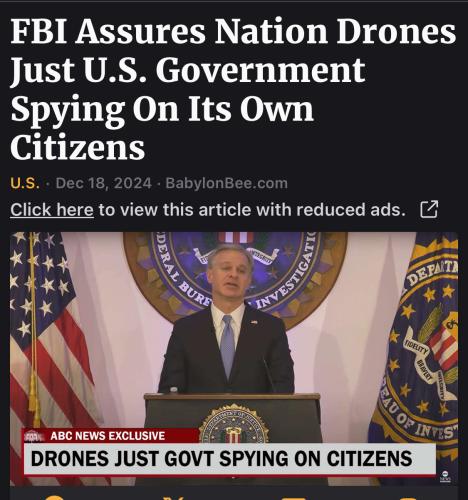Visit the BabylonBee.com source link
468x500 pixels.
(226, 183)
